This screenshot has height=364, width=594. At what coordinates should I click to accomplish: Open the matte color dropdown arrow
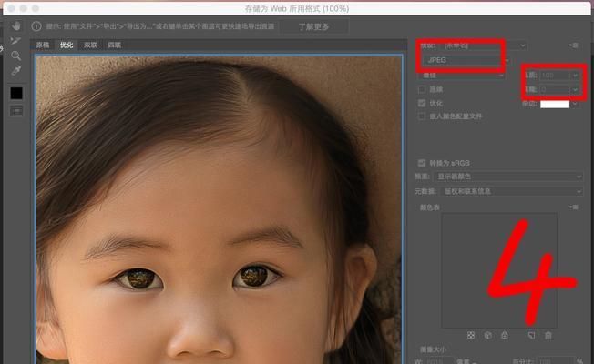pos(575,104)
